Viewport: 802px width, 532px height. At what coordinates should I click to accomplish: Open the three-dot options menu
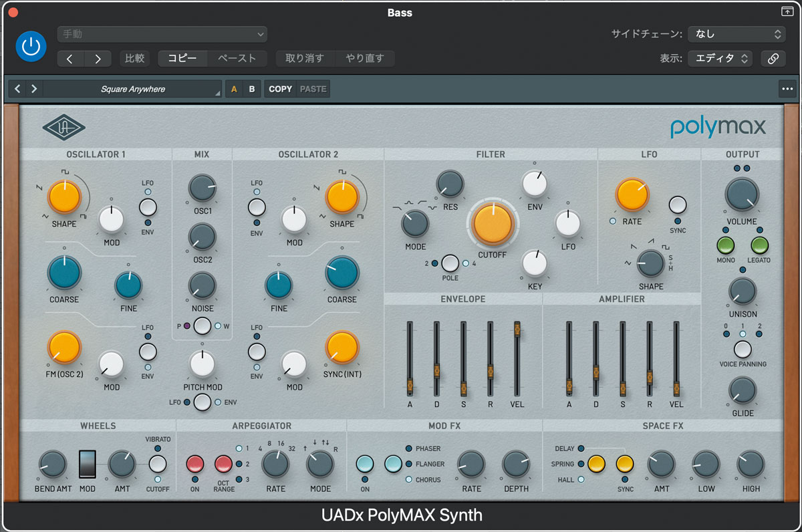click(787, 89)
